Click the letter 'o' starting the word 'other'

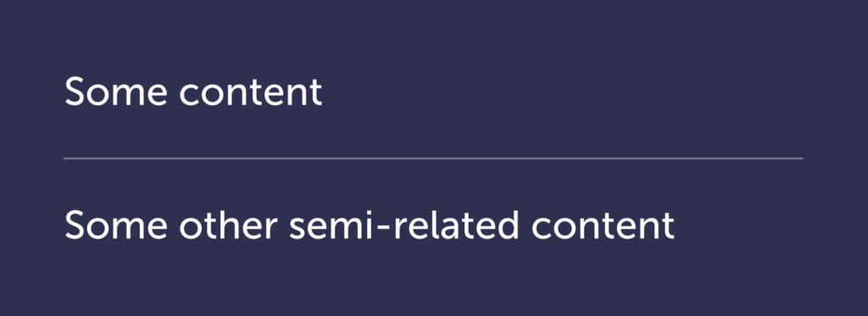tap(190, 229)
